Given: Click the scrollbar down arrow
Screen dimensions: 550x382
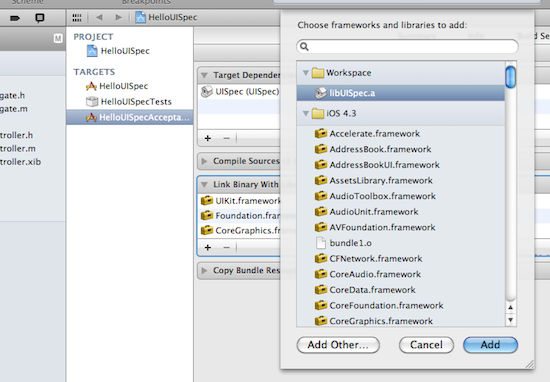Looking at the screenshot, I should click(x=511, y=320).
